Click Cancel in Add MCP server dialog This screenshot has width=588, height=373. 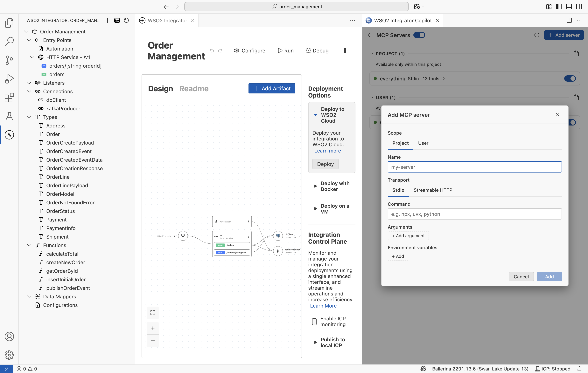click(x=521, y=276)
